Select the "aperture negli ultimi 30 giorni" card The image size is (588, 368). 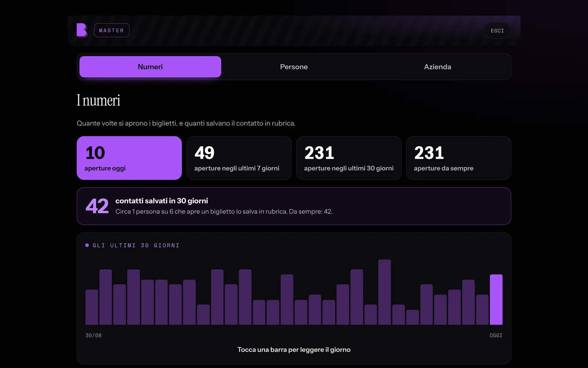click(349, 158)
